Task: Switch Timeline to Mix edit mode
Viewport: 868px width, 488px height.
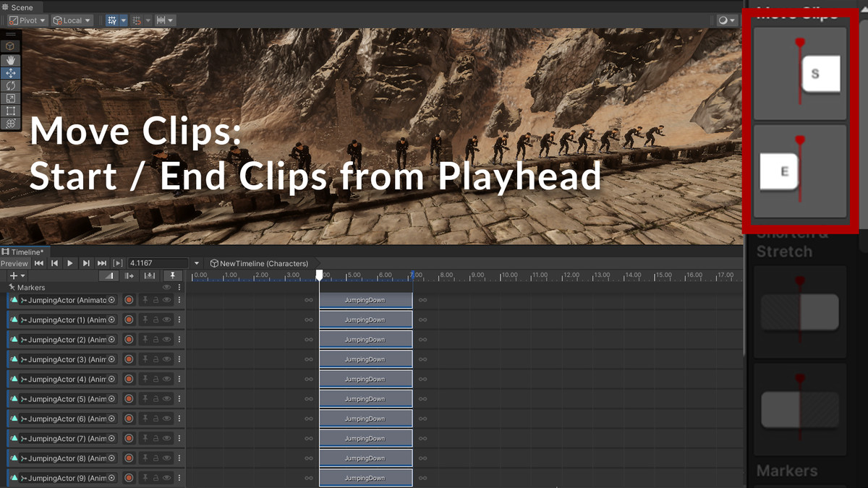Action: click(108, 275)
